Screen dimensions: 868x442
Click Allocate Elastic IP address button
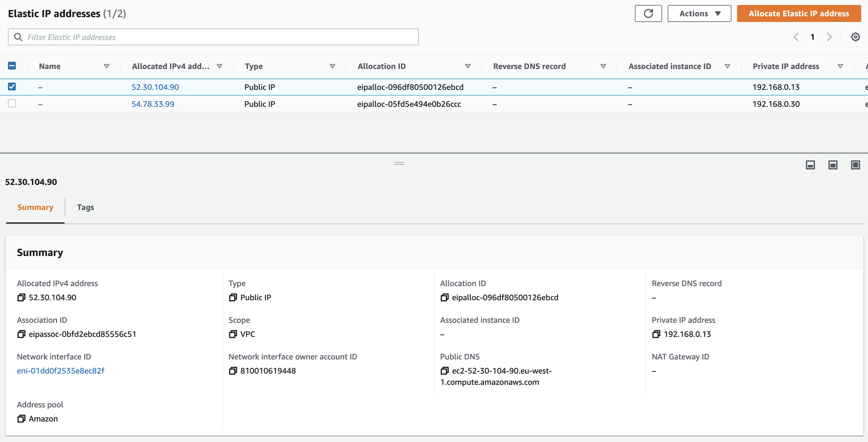799,14
